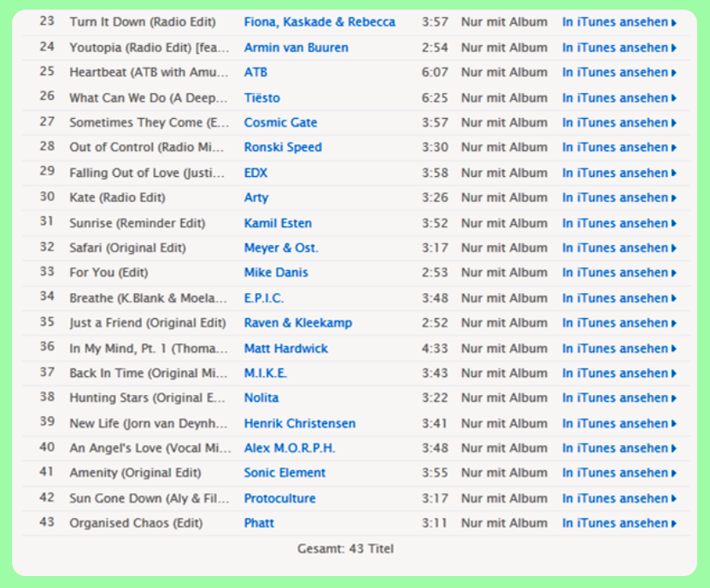View Sunrise (Reminder Edit) in iTunes
Viewport: 710px width, 588px height.
(619, 223)
